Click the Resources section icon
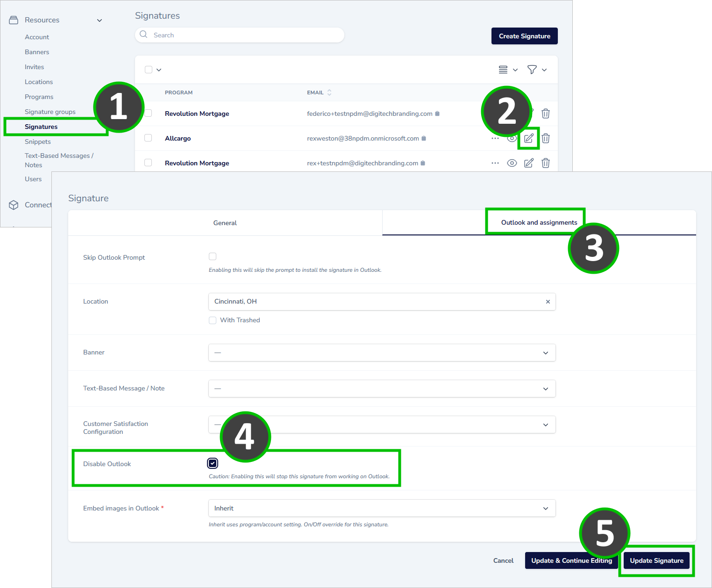Viewport: 712px width, 588px height. pyautogui.click(x=14, y=20)
